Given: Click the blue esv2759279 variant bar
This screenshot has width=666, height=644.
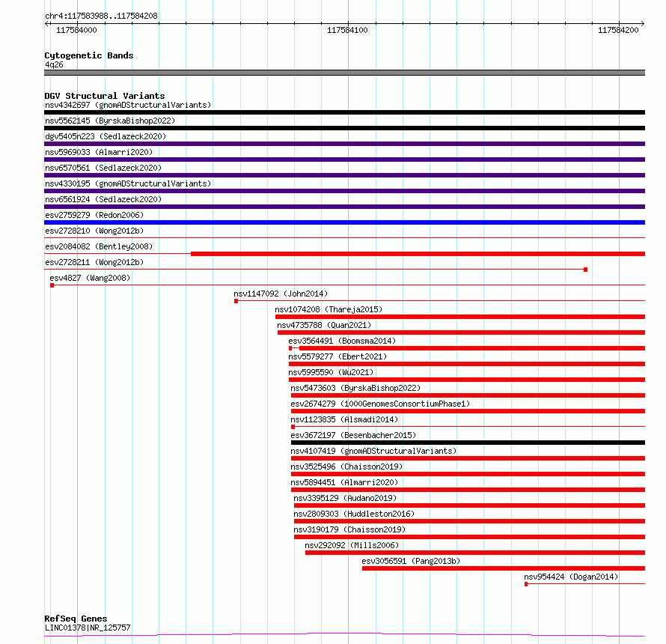Looking at the screenshot, I should [344, 222].
